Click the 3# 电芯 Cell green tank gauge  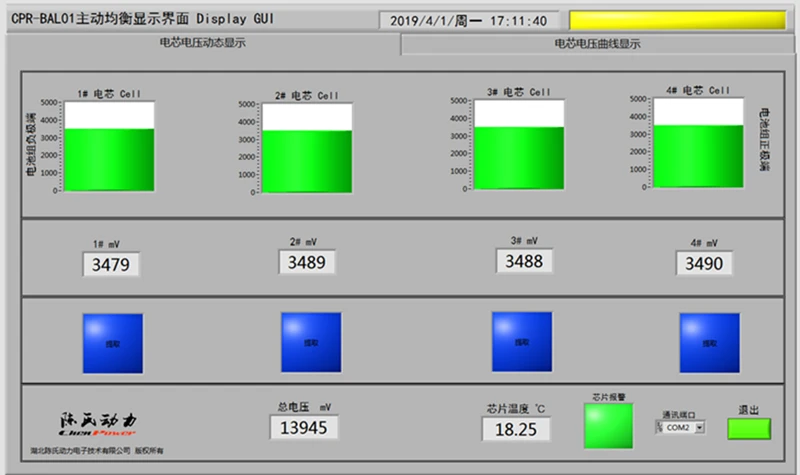[x=519, y=145]
